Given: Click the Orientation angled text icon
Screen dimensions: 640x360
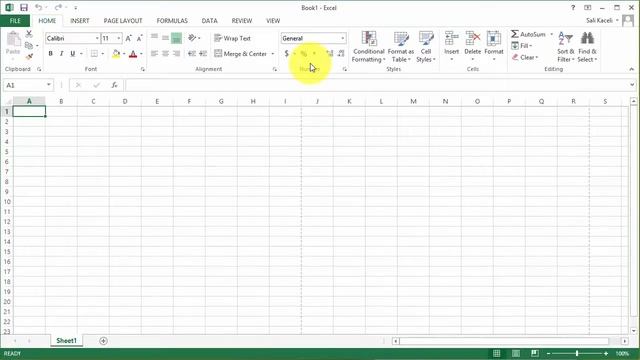Looking at the screenshot, I should click(192, 38).
